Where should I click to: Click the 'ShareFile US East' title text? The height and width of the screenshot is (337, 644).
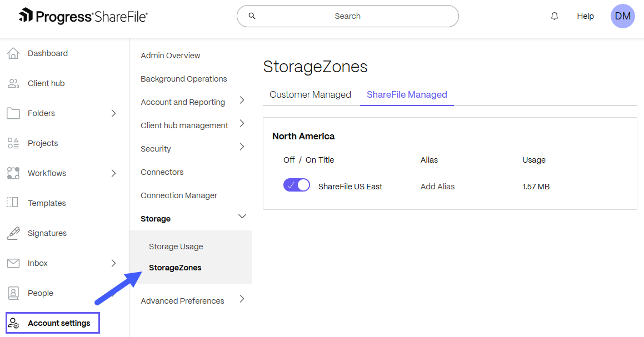350,187
